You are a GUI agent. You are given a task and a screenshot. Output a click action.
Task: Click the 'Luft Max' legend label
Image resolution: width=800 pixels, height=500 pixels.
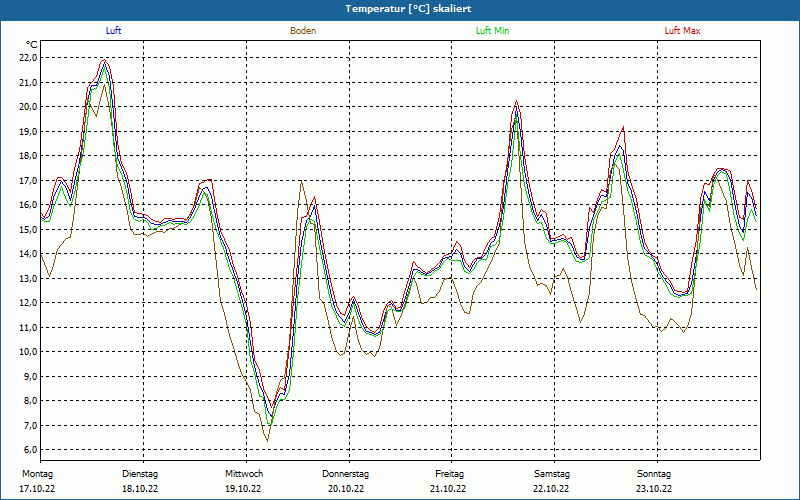[x=682, y=31]
